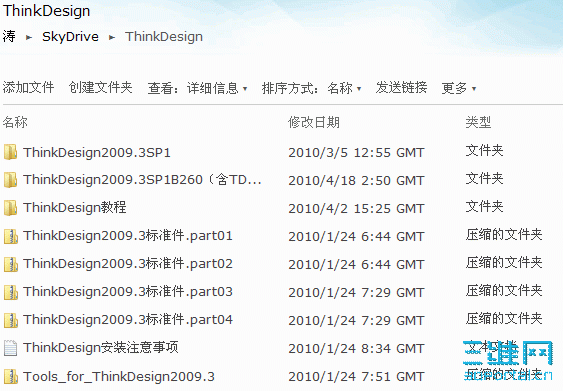
Task: Open file Tools_for_ThinkDesign2009.3
Action: coord(119,377)
